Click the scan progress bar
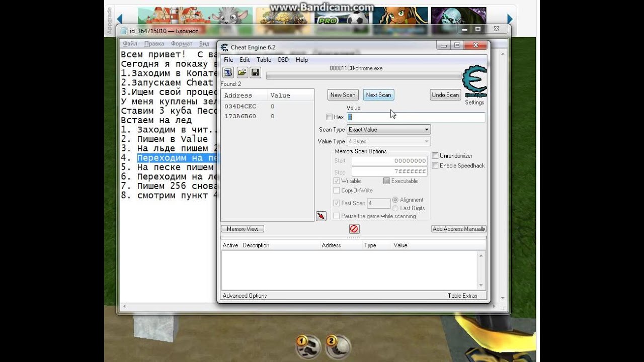 363,76
